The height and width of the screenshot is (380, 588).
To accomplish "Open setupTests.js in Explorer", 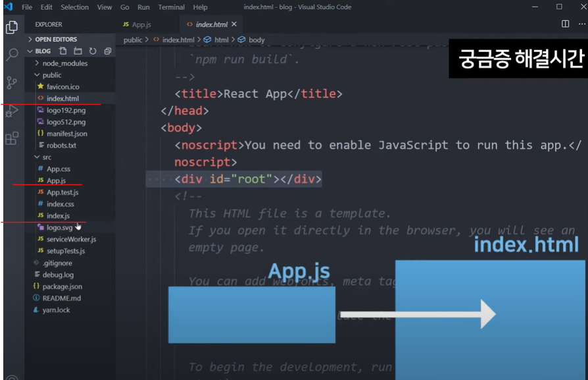I will [x=70, y=251].
